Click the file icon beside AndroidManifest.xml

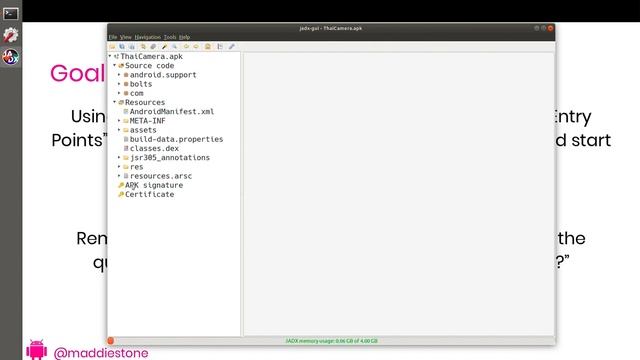coord(126,111)
